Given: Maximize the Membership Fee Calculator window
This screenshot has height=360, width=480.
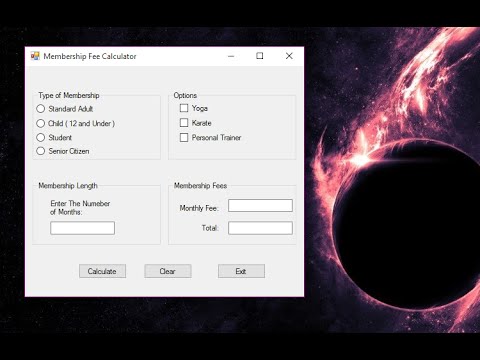Looking at the screenshot, I should click(x=260, y=56).
